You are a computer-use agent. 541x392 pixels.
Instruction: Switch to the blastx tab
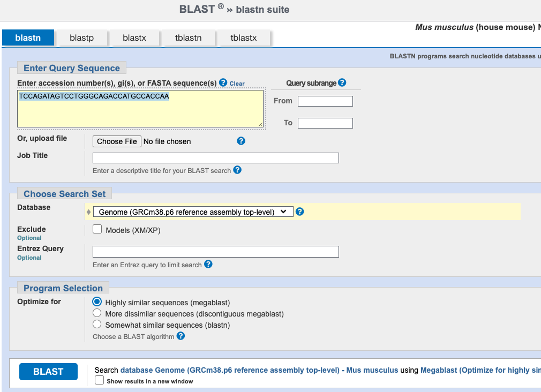click(134, 37)
